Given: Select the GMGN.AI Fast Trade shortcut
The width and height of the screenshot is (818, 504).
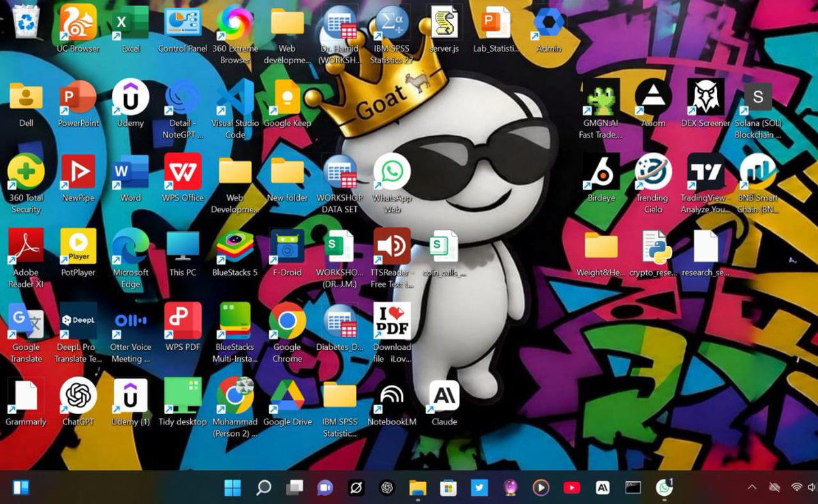Looking at the screenshot, I should (x=601, y=97).
